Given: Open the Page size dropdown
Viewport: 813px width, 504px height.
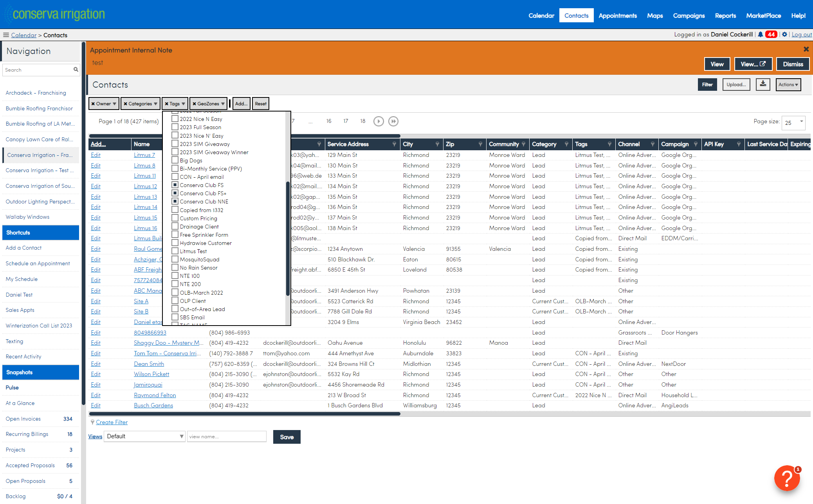Looking at the screenshot, I should click(793, 122).
